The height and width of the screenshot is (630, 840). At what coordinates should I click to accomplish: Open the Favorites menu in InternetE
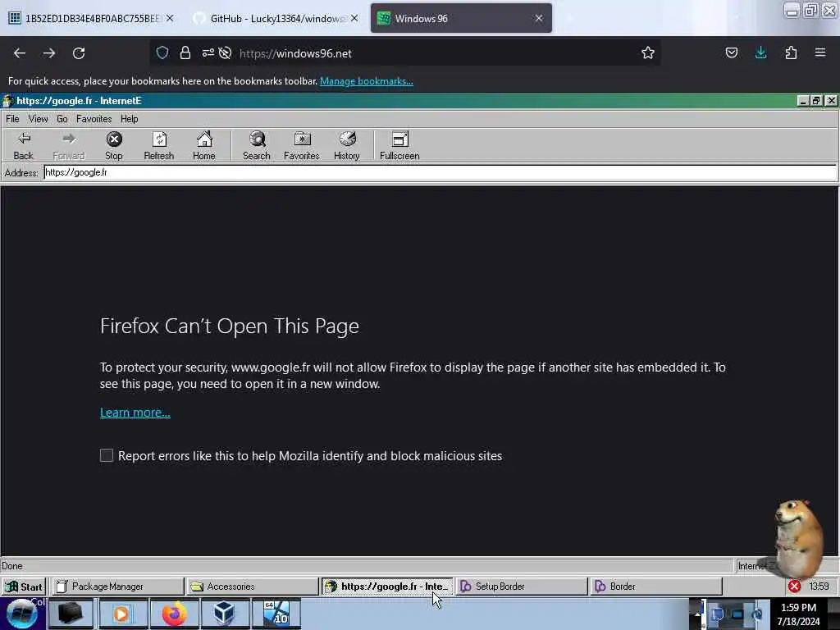click(x=94, y=119)
